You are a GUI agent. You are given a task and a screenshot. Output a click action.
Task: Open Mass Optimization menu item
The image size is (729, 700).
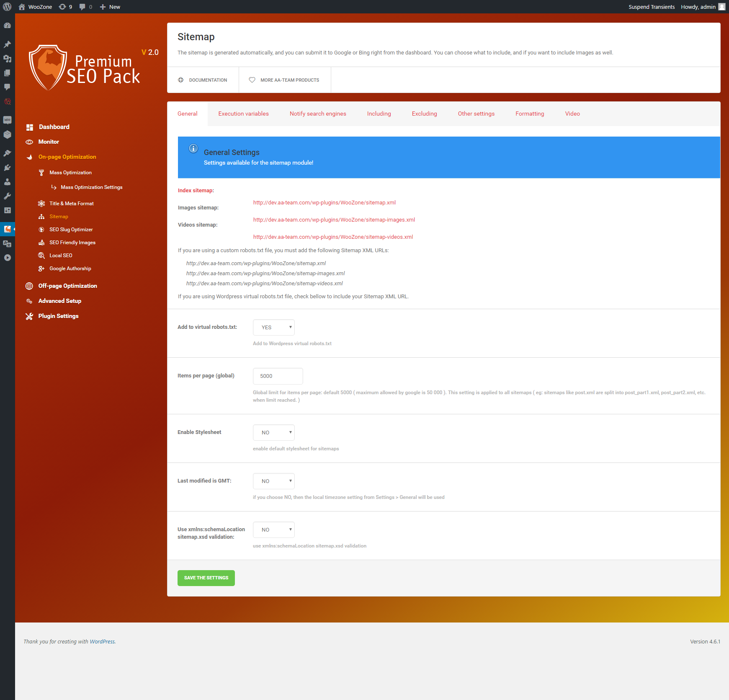tap(70, 173)
